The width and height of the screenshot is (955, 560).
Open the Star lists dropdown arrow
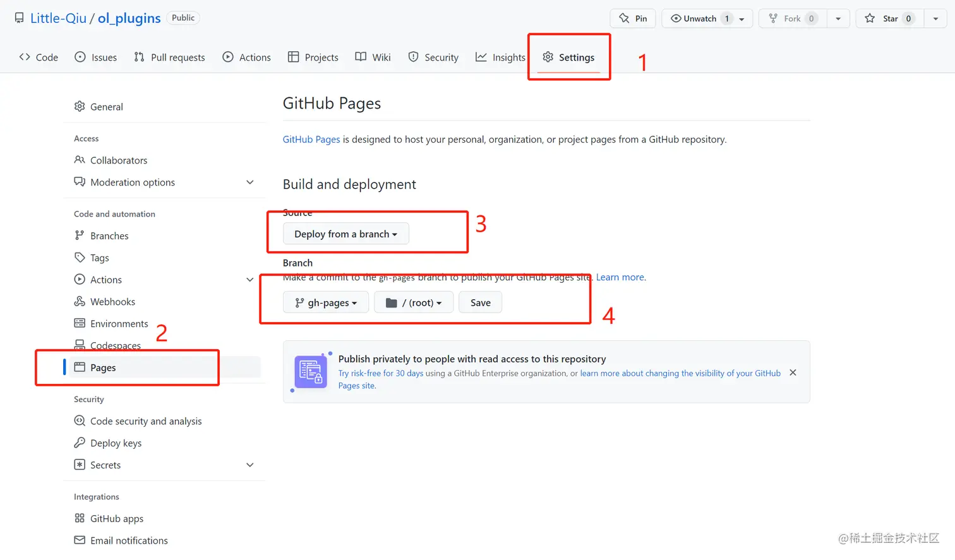point(935,18)
